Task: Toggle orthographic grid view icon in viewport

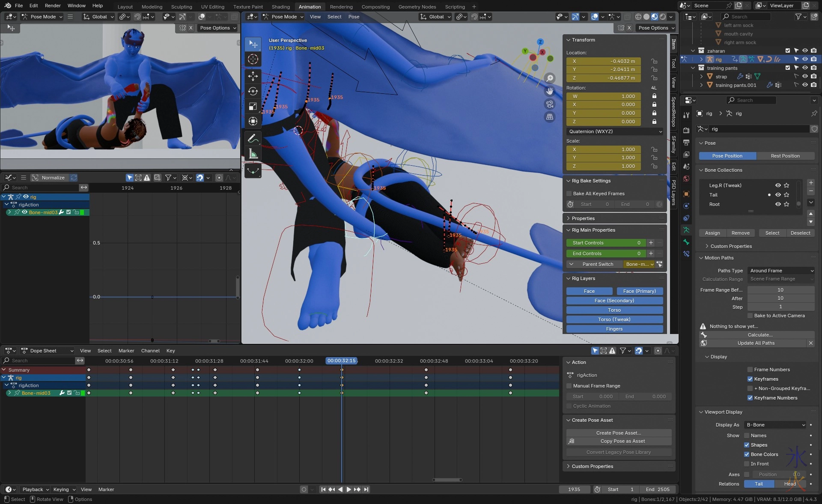Action: click(550, 117)
